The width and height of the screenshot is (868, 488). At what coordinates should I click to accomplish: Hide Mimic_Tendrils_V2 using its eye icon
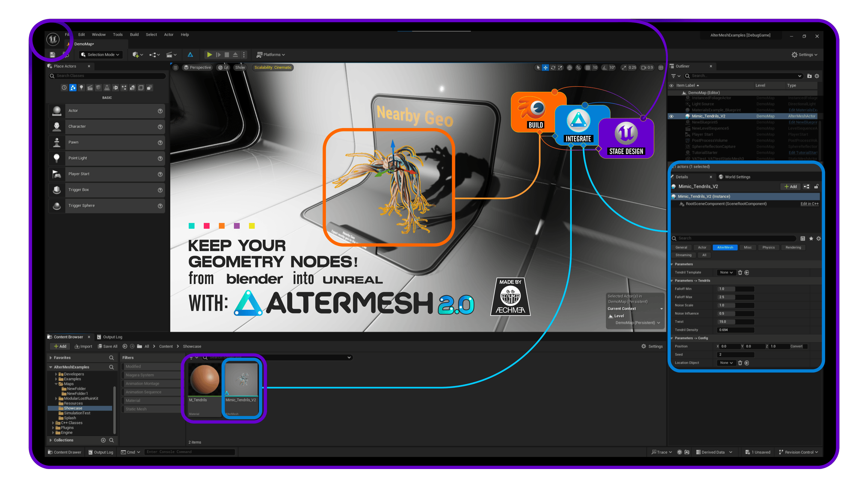tap(671, 116)
